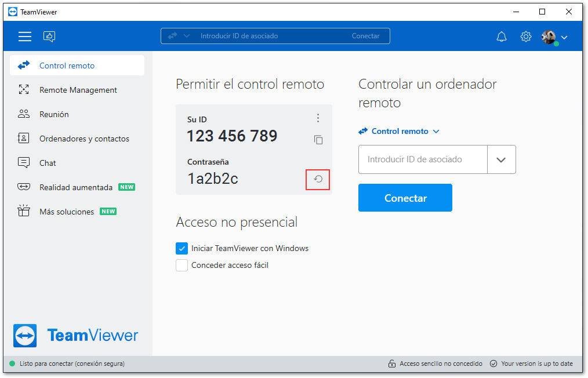588x378 pixels.
Task: Click the NEW badge on Realidad aumentada
Action: click(x=127, y=187)
